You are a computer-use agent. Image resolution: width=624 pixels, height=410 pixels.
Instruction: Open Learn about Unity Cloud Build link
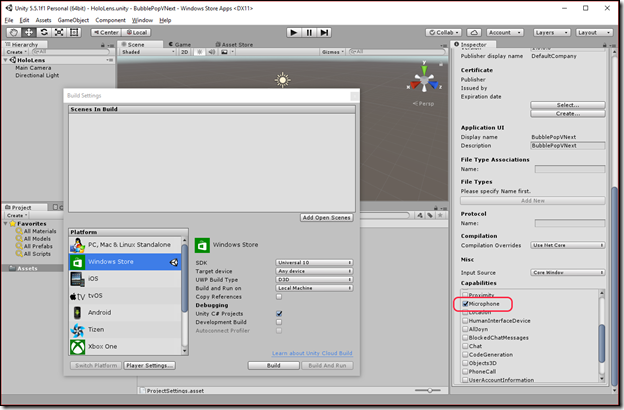click(x=312, y=353)
